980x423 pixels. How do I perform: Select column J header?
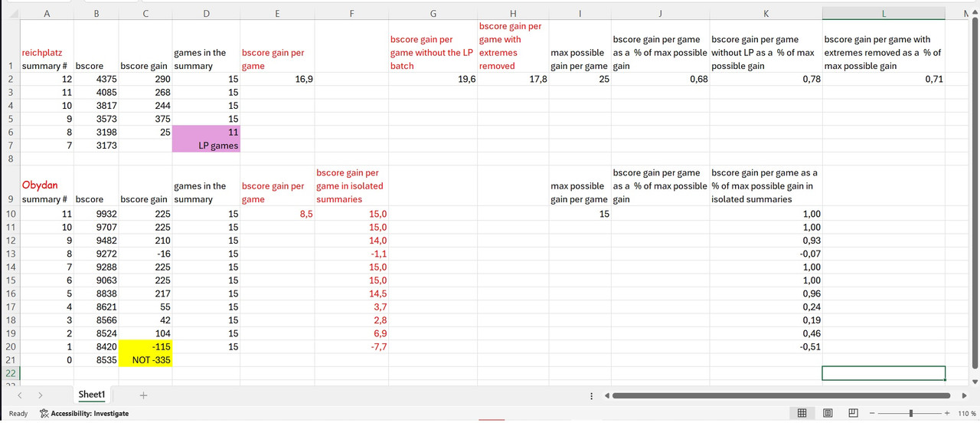coord(660,13)
